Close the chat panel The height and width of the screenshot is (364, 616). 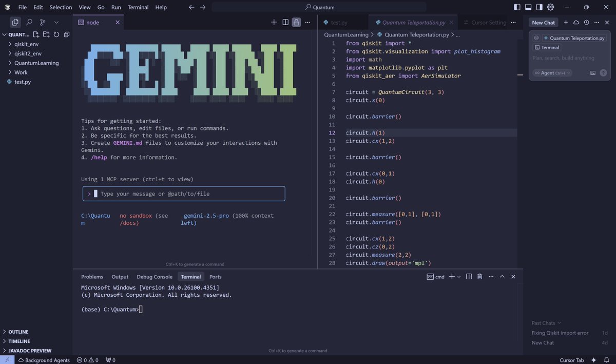click(x=606, y=23)
